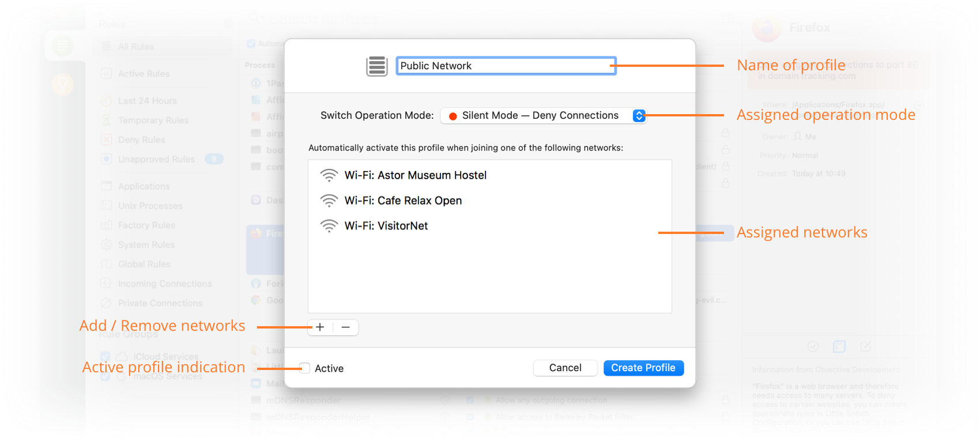Open Deny Rules in the sidebar
The height and width of the screenshot is (438, 980).
click(x=141, y=140)
